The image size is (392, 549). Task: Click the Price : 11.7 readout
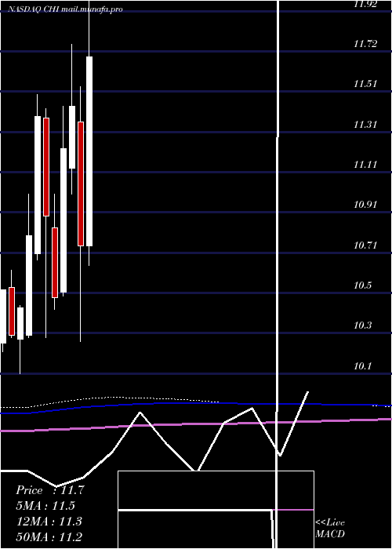50,490
